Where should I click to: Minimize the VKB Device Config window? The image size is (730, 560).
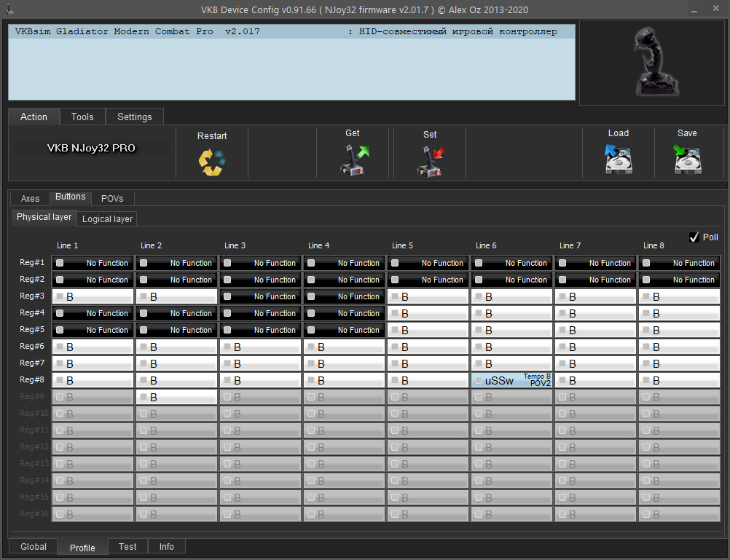(x=694, y=9)
